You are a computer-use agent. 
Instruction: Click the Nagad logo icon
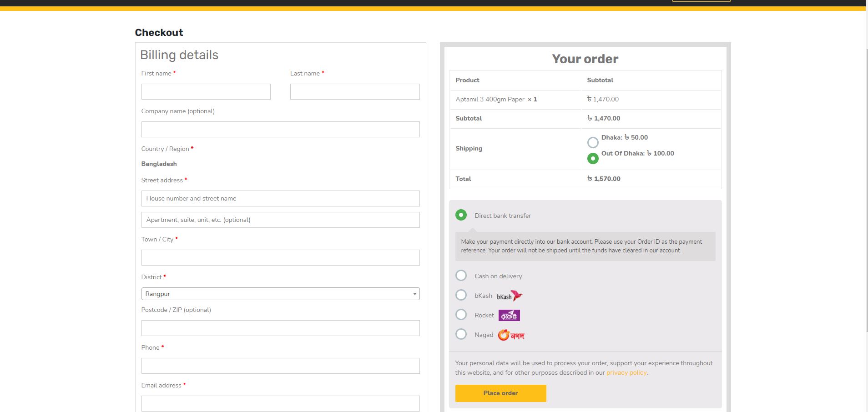tap(511, 335)
